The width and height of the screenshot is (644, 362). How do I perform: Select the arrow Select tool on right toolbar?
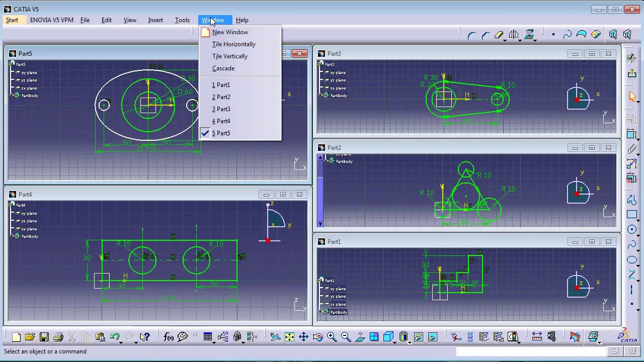coord(632,97)
